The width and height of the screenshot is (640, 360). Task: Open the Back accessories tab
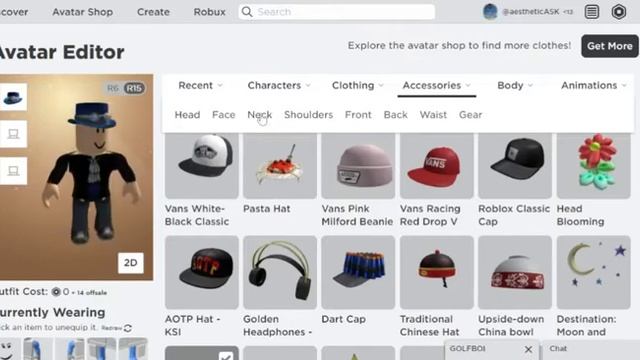(x=396, y=115)
